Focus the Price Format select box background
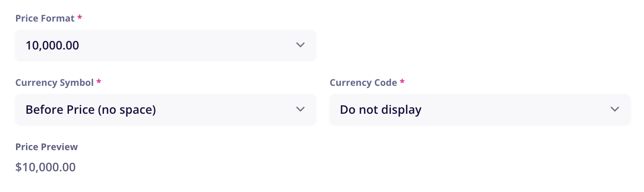 click(190, 45)
